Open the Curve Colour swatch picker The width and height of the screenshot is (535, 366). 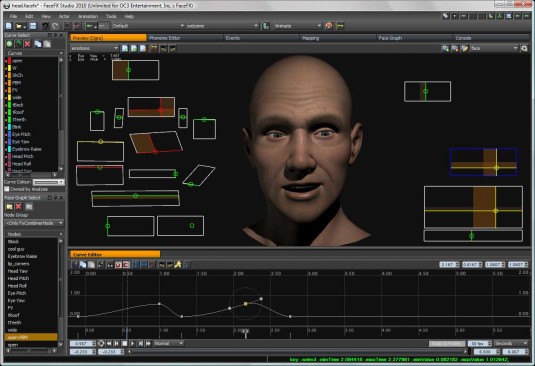48,182
